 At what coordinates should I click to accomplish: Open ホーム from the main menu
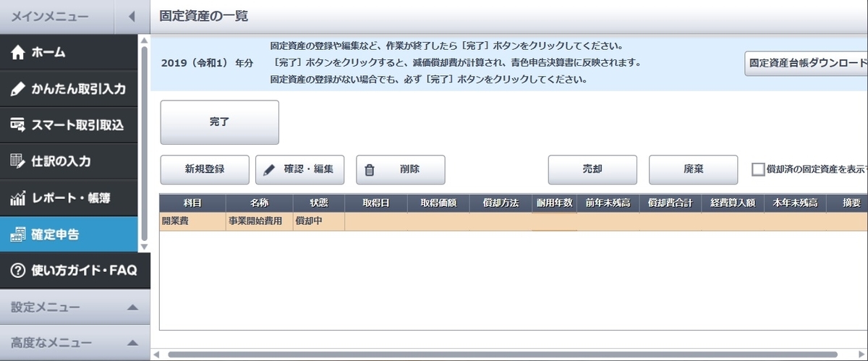point(69,53)
